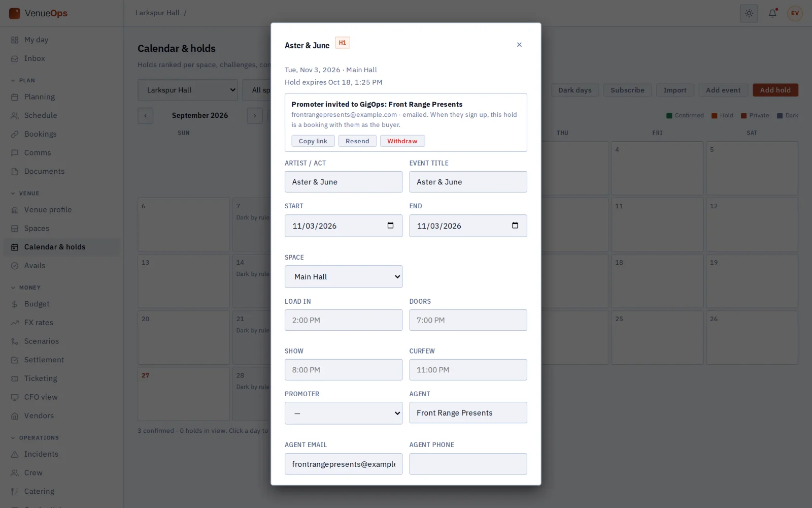This screenshot has width=812, height=508.
Task: Collapse the PLAN sidebar section
Action: (x=23, y=80)
